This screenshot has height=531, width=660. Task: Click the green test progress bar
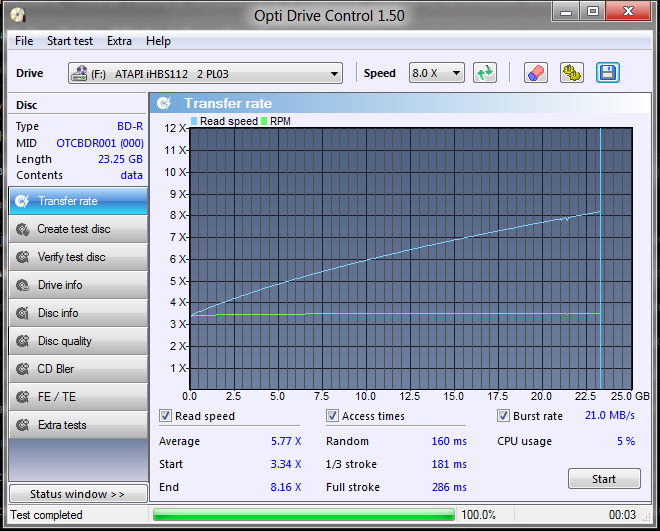[x=303, y=515]
